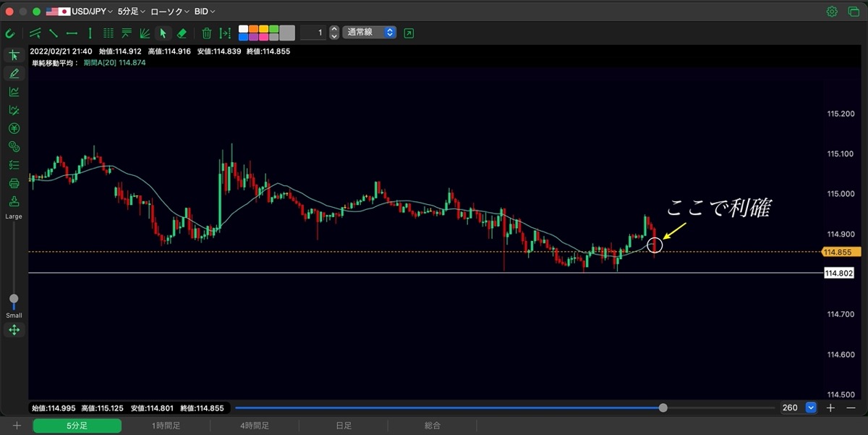Select the trend line drawing tool
The image size is (868, 435).
(53, 33)
